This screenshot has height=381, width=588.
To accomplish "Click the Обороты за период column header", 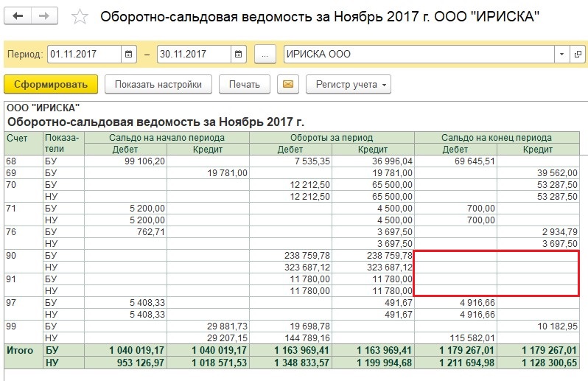I will 332,138.
